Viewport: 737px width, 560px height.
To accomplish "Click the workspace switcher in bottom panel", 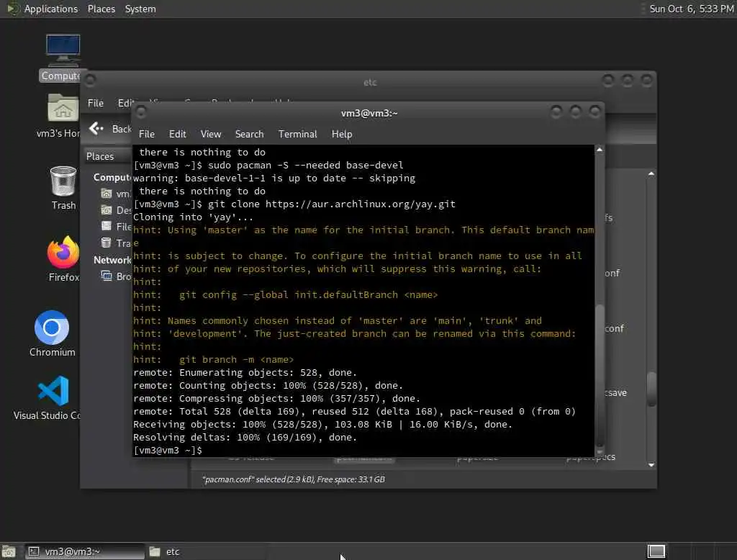I will point(656,551).
